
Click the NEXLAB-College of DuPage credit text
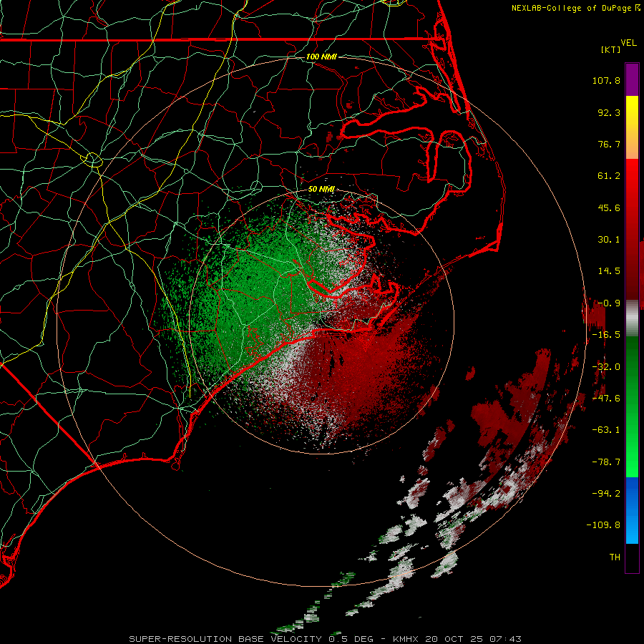click(x=575, y=8)
